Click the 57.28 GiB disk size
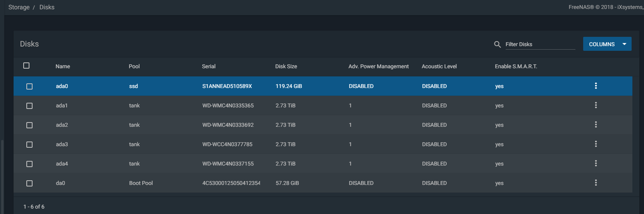 coord(287,183)
